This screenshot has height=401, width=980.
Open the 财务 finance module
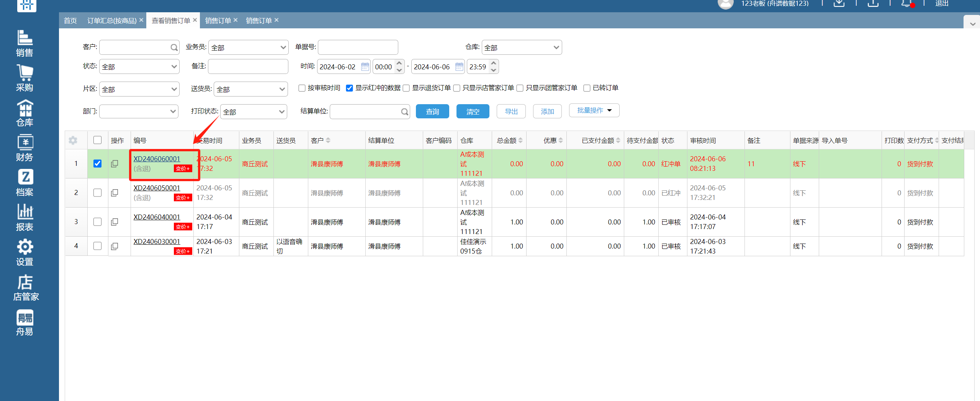[x=25, y=148]
